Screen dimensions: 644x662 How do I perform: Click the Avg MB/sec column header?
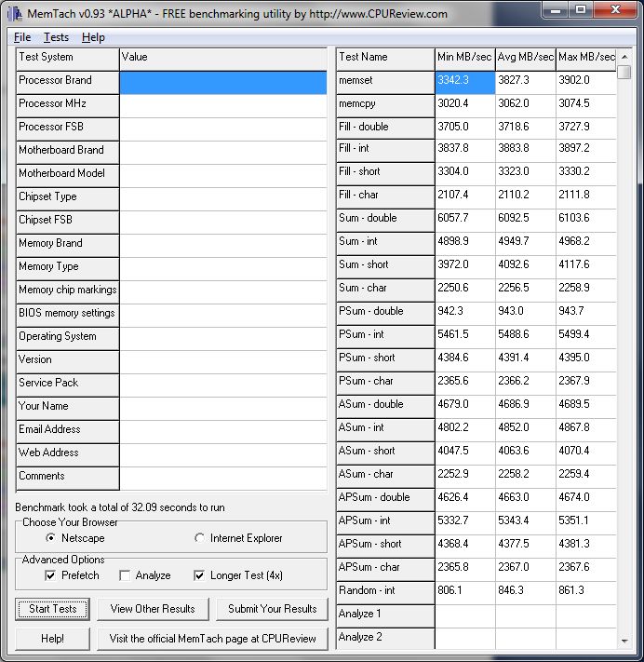[x=526, y=59]
